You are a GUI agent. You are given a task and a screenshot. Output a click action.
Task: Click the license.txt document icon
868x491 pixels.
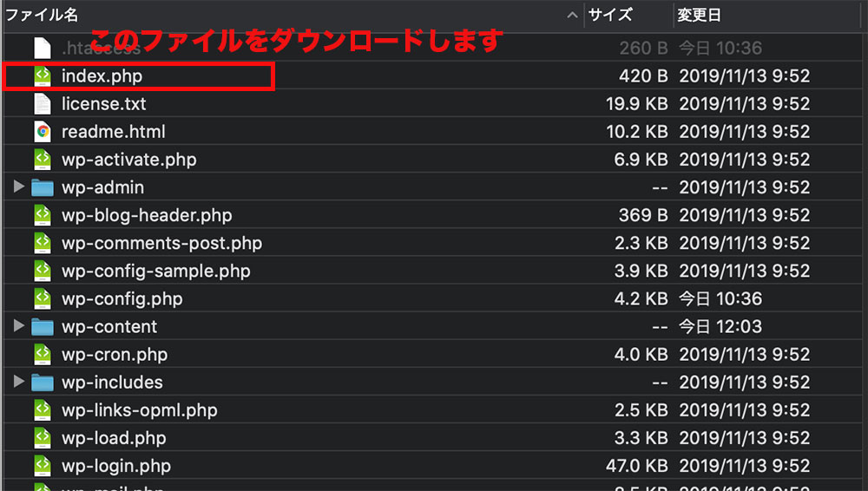43,104
